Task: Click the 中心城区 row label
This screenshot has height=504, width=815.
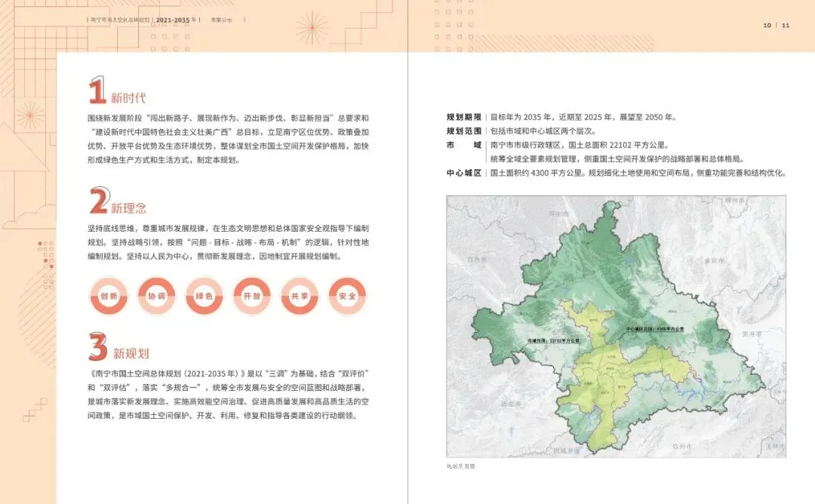Action: (x=464, y=173)
